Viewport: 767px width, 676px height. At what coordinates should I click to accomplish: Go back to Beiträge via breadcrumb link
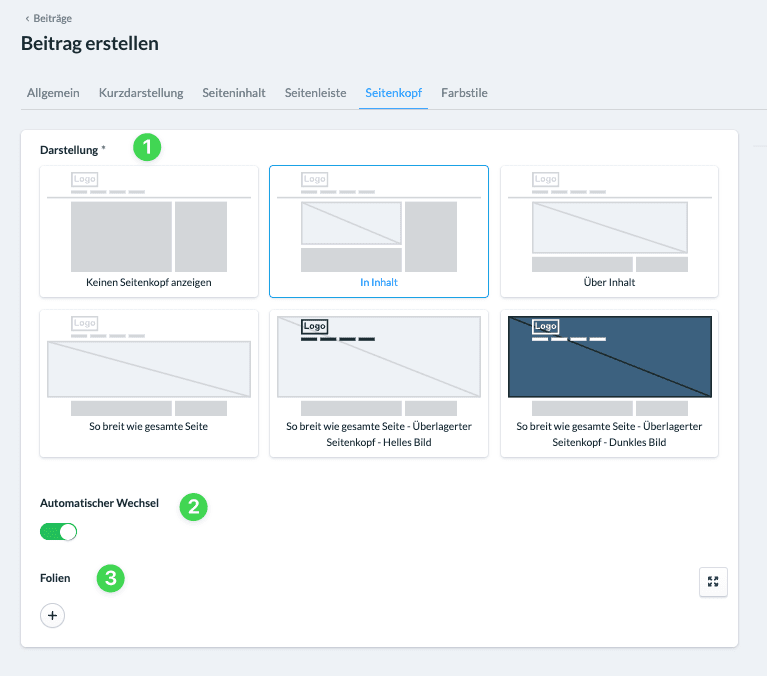click(48, 19)
